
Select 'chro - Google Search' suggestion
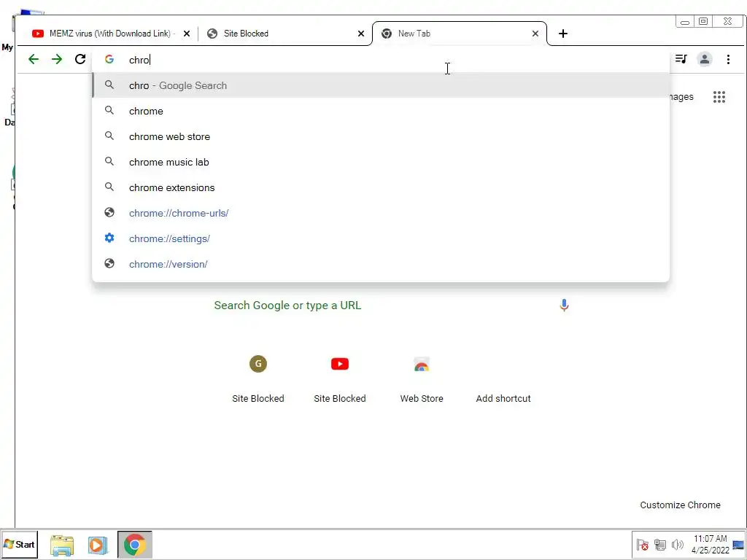381,85
